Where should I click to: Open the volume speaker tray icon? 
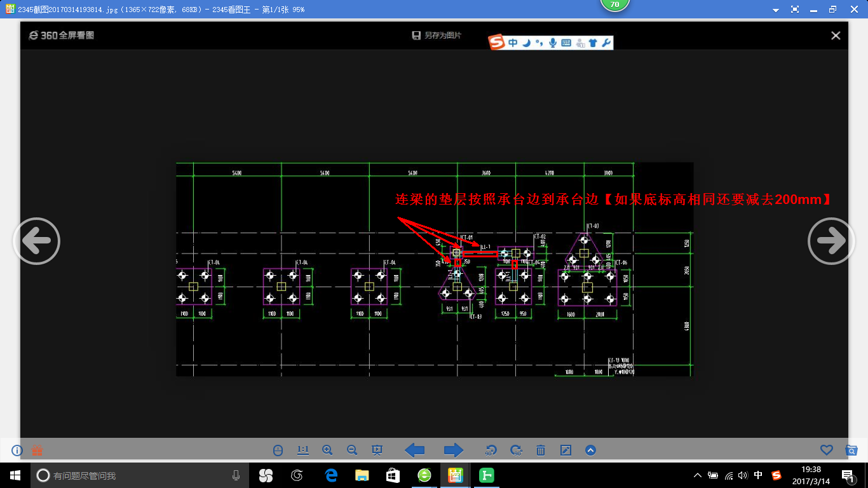743,475
